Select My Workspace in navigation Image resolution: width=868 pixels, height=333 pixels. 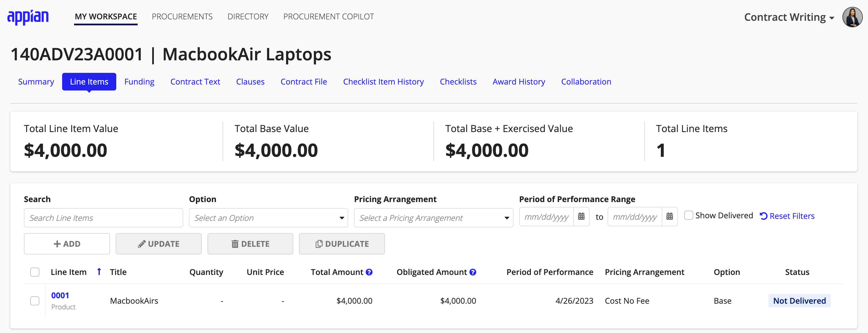pos(106,17)
